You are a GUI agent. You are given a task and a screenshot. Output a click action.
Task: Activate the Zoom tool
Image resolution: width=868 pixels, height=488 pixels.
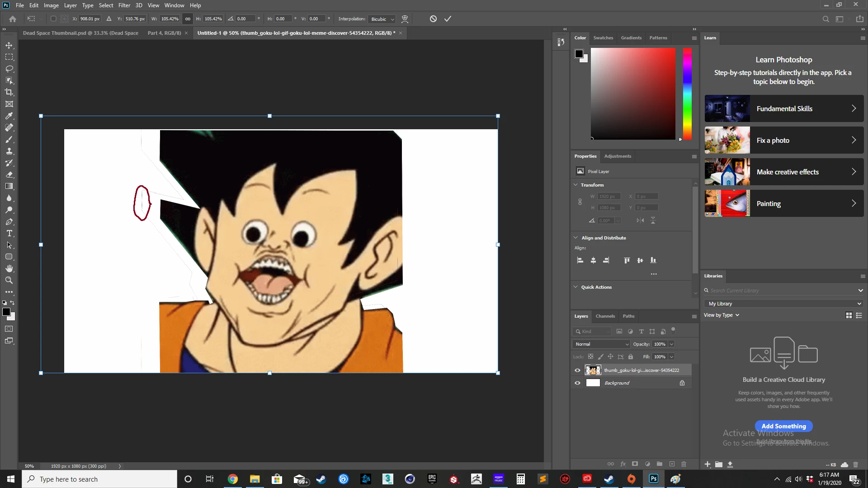[9, 280]
